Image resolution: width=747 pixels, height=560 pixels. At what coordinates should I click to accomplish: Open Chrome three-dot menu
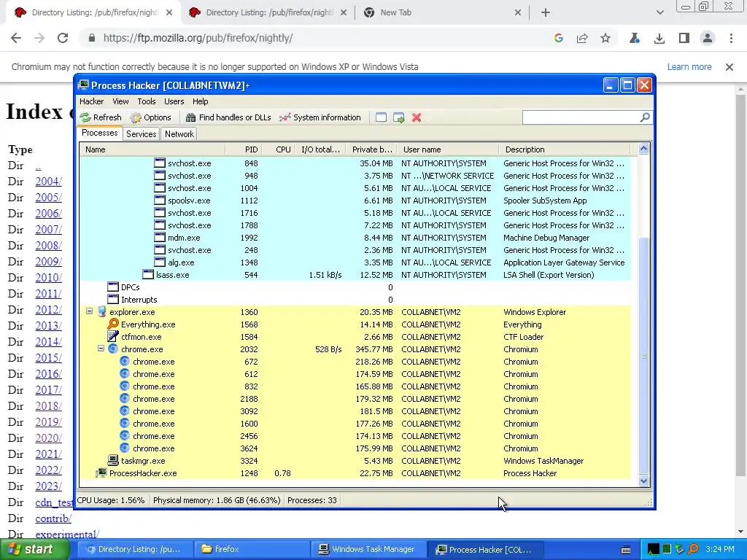click(731, 38)
